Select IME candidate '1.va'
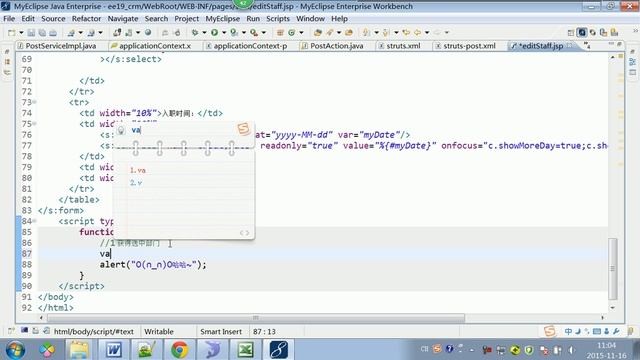 [138, 170]
